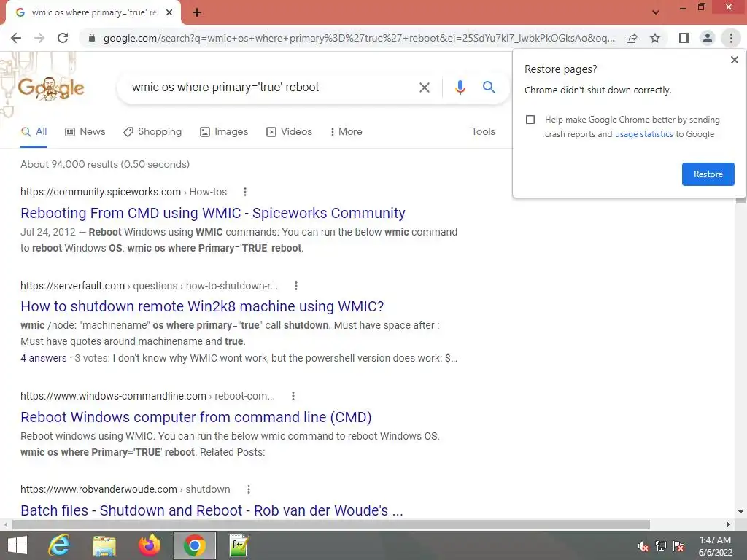
Task: Select the Chrome taskbar button
Action: pos(194,545)
